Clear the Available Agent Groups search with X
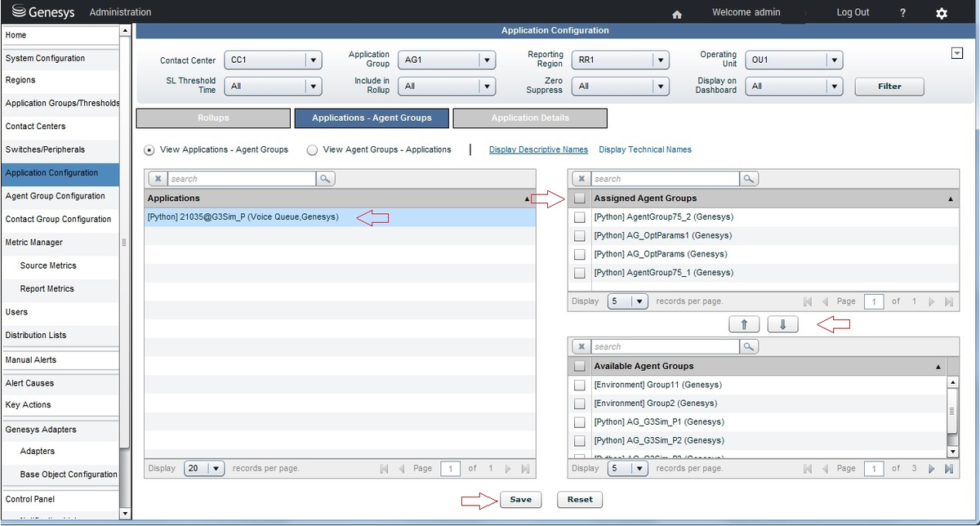Screen dimensions: 980x526 click(x=581, y=347)
